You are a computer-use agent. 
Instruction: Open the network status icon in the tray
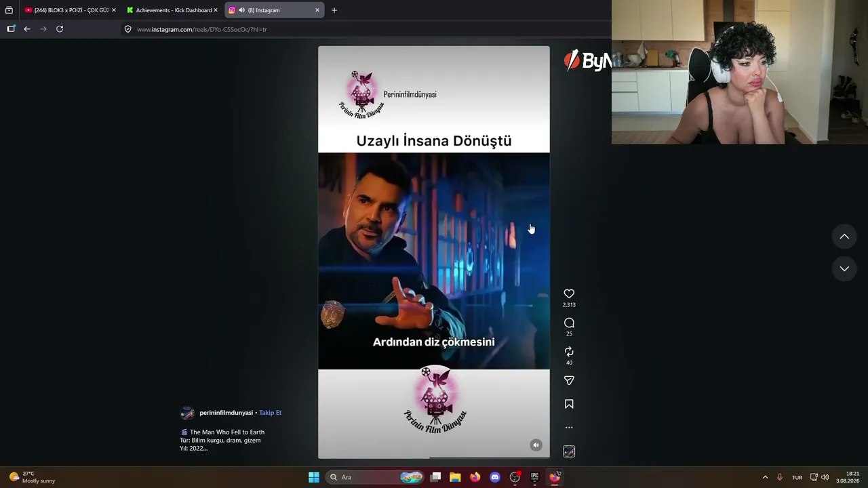tap(814, 477)
